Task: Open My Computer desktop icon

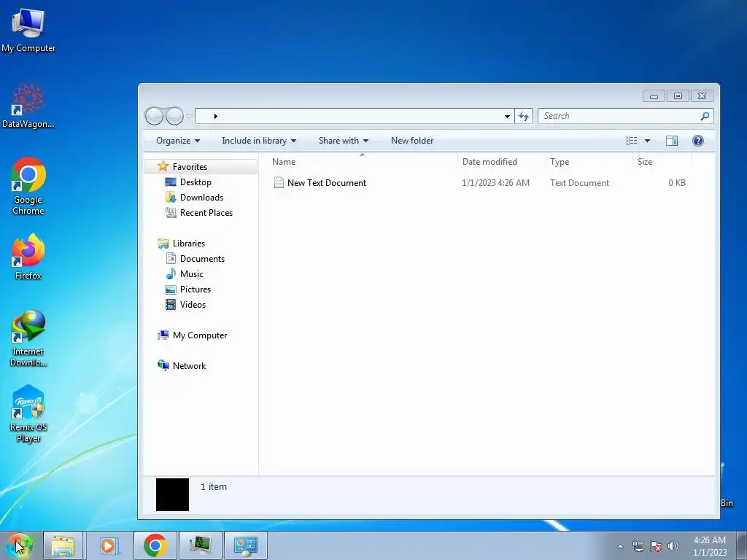Action: pyautogui.click(x=28, y=30)
